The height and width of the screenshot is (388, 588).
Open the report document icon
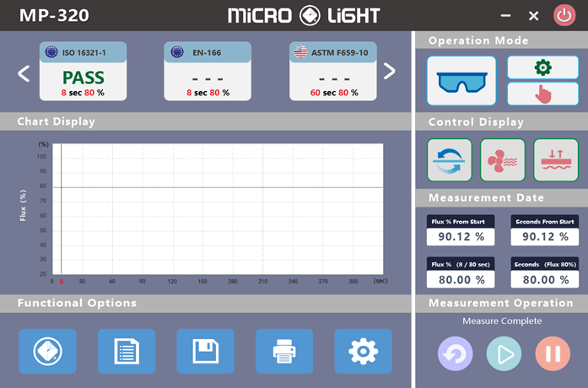point(127,351)
